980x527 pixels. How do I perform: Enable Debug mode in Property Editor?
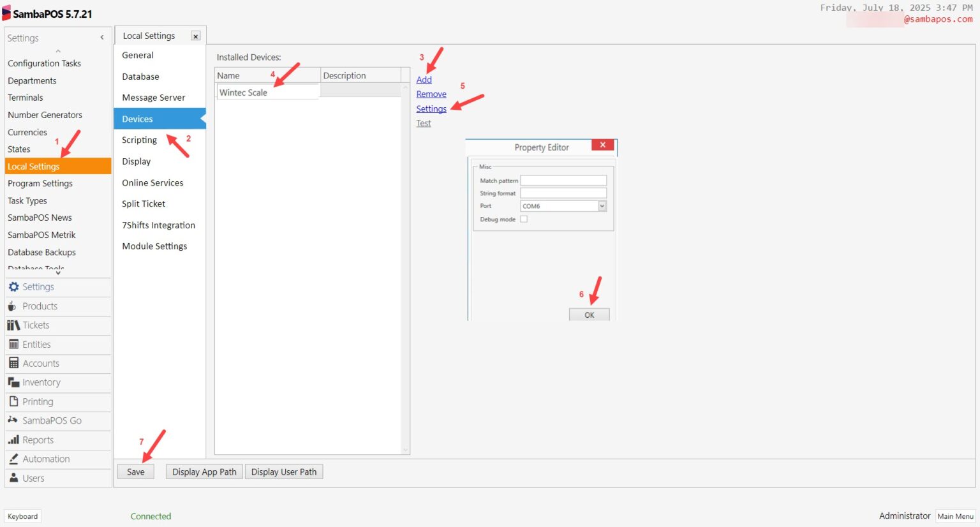(x=524, y=218)
